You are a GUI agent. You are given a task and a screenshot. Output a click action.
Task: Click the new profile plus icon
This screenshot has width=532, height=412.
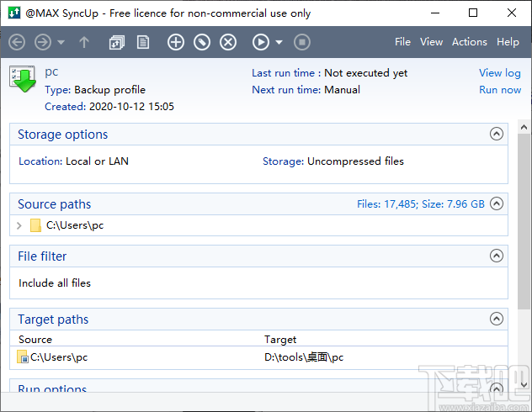click(175, 42)
